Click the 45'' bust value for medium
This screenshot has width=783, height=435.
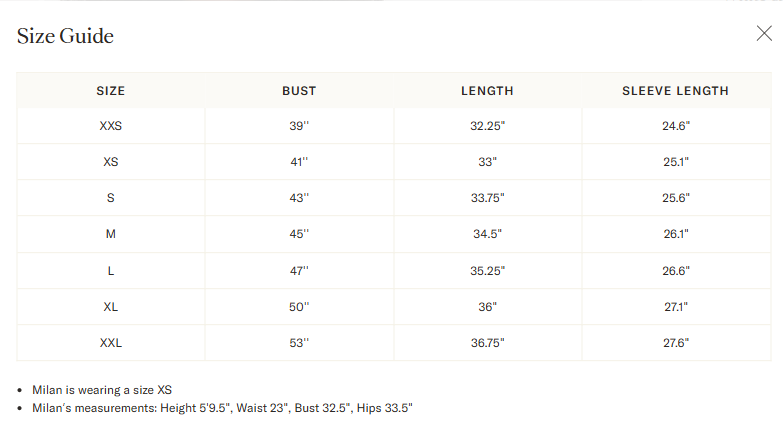coord(299,234)
